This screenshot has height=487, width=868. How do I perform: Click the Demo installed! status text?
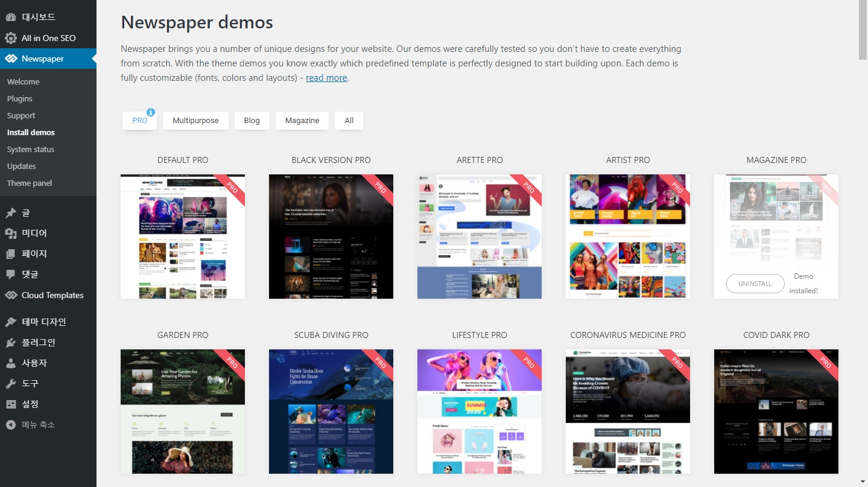click(803, 284)
